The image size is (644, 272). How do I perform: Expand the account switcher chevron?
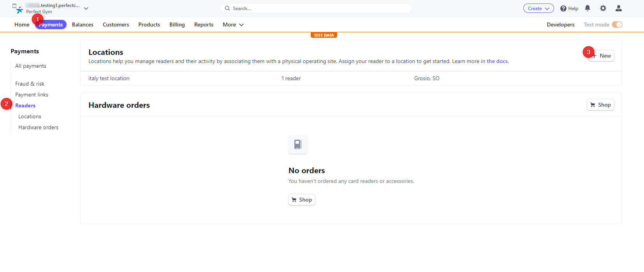tap(86, 8)
